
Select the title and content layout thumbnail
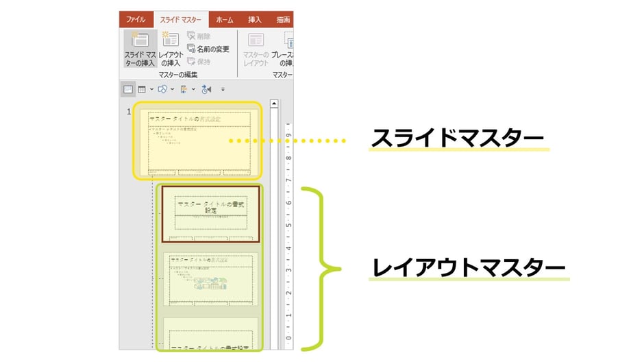(x=211, y=279)
